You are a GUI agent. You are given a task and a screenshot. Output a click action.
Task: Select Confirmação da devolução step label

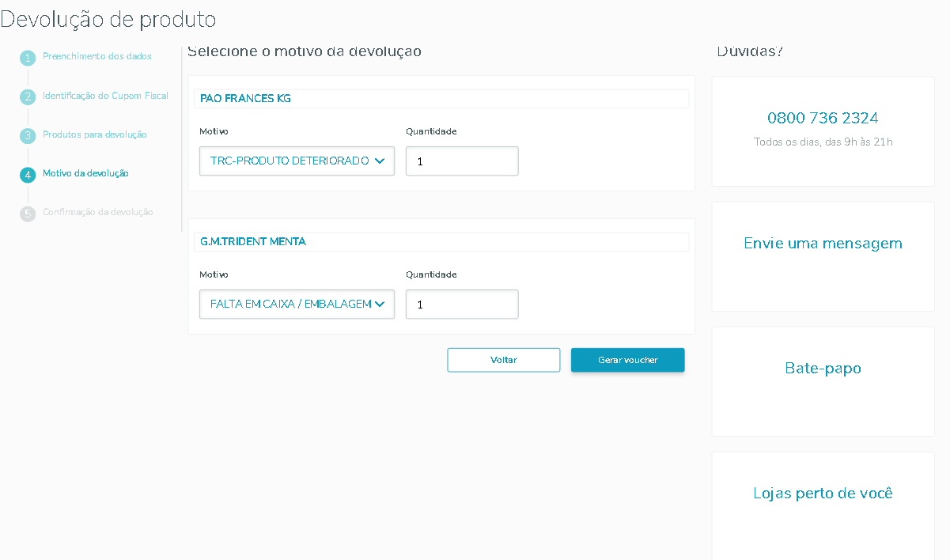(x=98, y=212)
